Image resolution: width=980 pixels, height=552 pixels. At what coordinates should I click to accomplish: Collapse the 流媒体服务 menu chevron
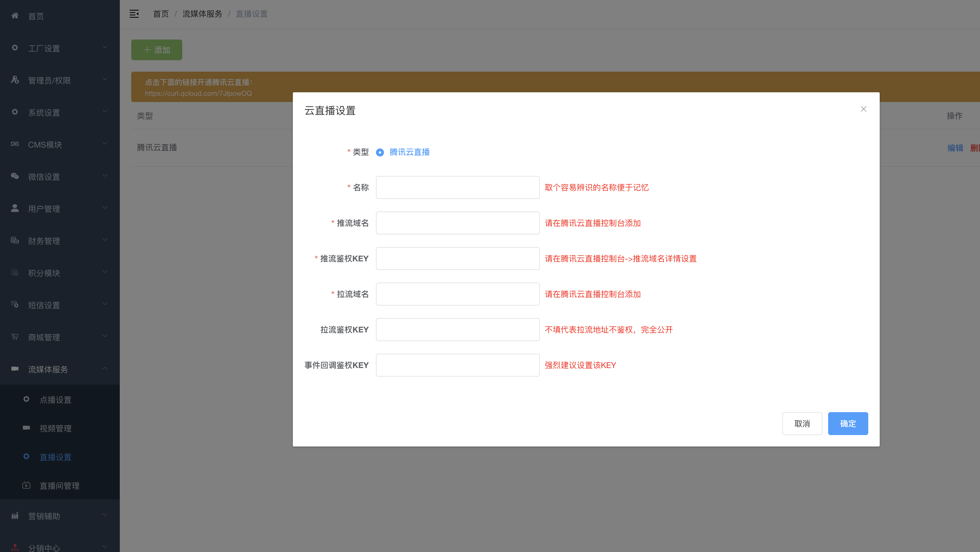(105, 368)
